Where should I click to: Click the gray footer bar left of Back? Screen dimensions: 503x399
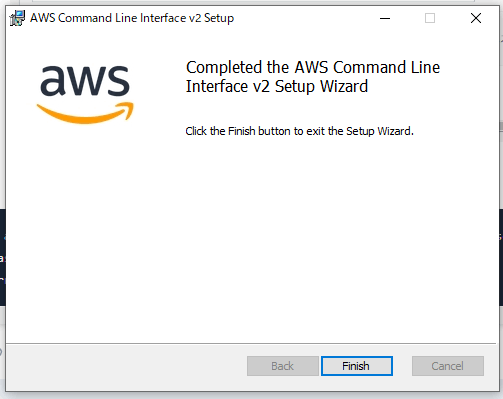pos(127,367)
